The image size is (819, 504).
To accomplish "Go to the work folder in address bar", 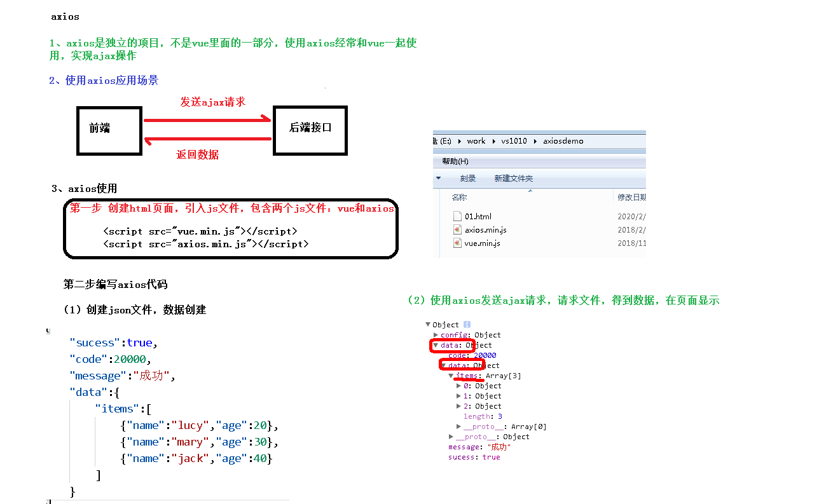I will point(476,141).
